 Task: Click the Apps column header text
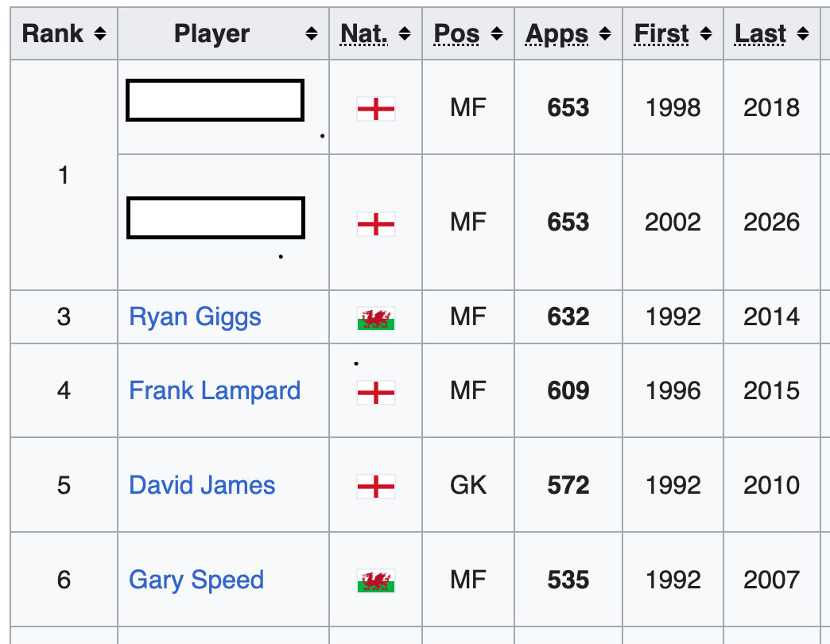click(x=557, y=34)
